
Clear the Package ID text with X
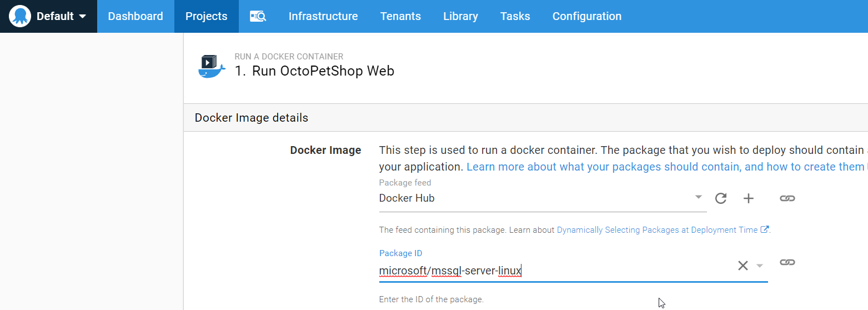(x=742, y=266)
